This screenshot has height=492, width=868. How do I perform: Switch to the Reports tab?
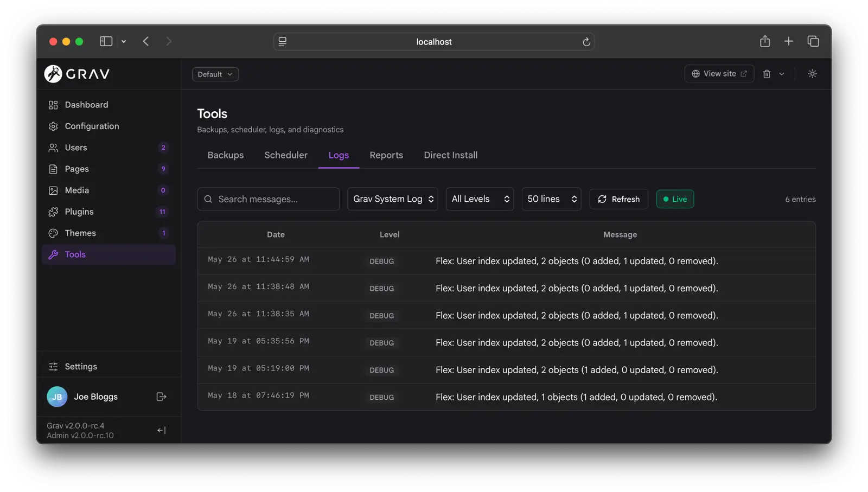[x=386, y=155]
